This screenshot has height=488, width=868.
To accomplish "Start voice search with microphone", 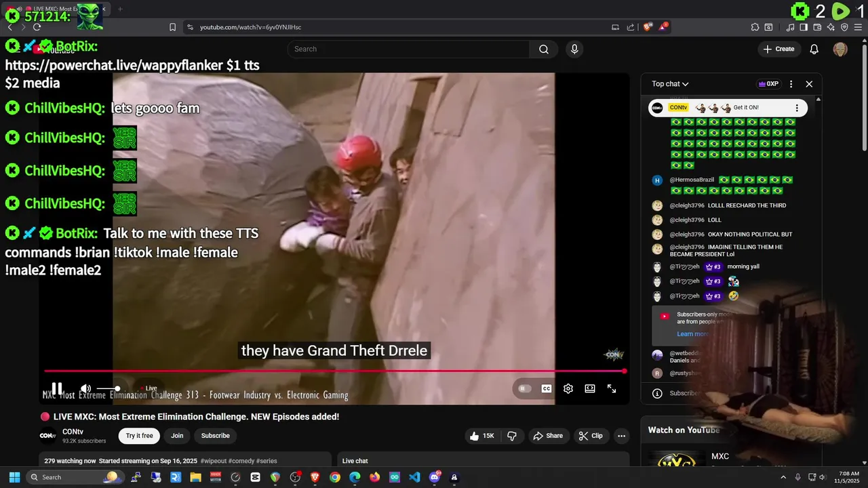I will click(x=574, y=49).
